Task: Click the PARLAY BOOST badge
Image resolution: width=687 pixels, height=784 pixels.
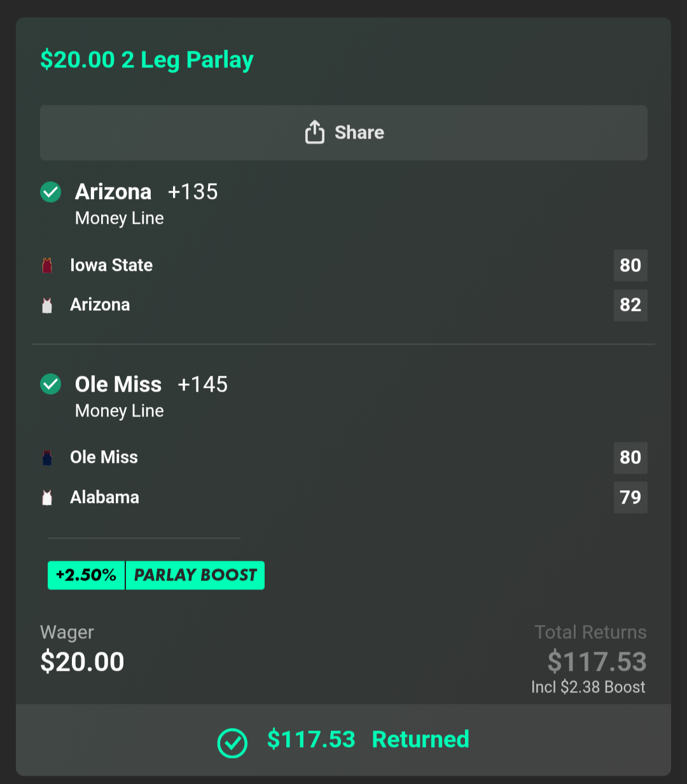Action: tap(195, 575)
